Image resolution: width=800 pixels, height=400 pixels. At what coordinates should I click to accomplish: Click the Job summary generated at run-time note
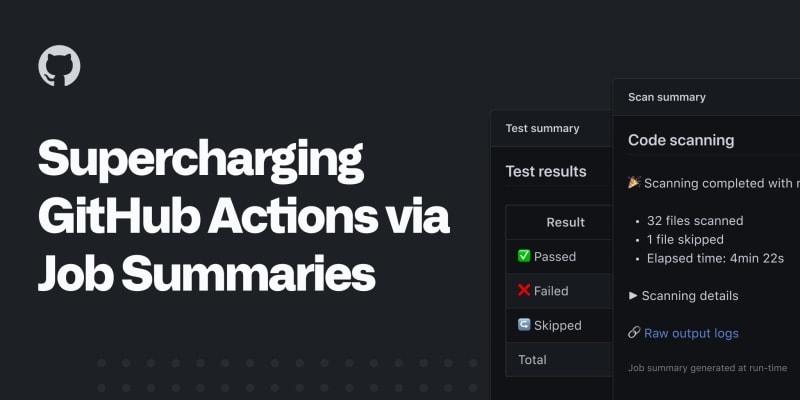tap(707, 368)
